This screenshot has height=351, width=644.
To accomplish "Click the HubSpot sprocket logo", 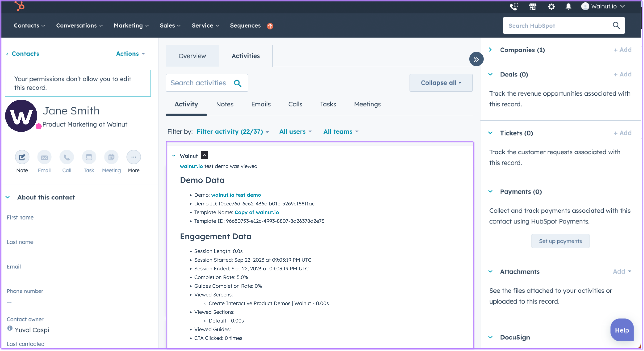I will (x=19, y=6).
